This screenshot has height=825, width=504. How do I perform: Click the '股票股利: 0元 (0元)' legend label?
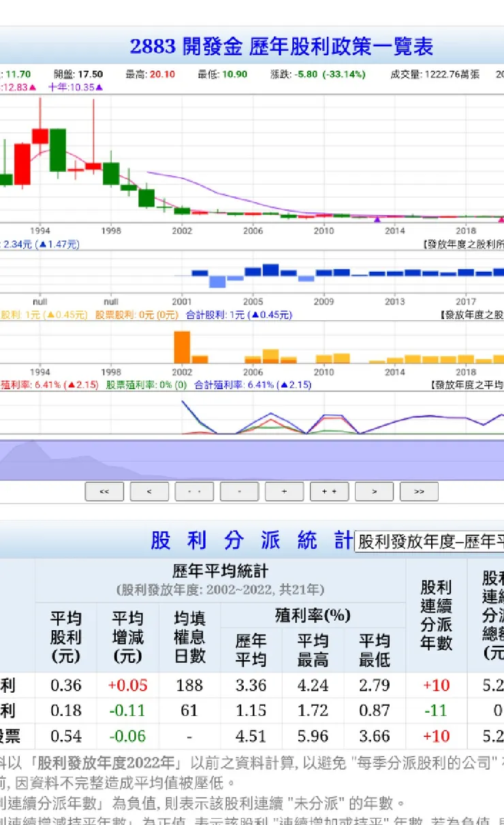click(136, 315)
